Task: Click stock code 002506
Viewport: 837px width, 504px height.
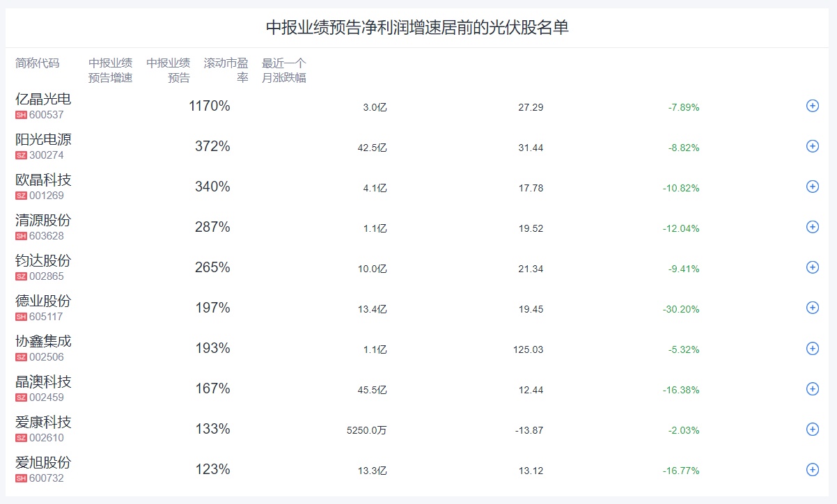Action: coord(47,357)
